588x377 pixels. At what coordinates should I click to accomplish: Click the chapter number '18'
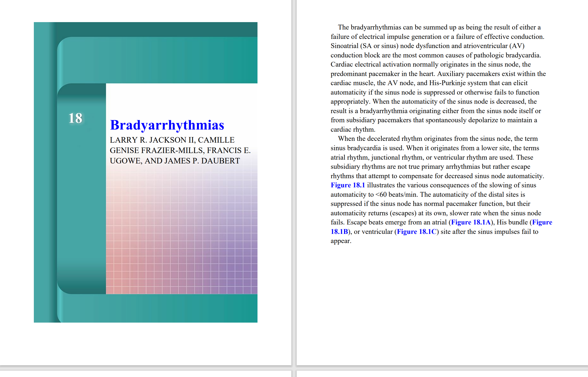click(x=75, y=118)
